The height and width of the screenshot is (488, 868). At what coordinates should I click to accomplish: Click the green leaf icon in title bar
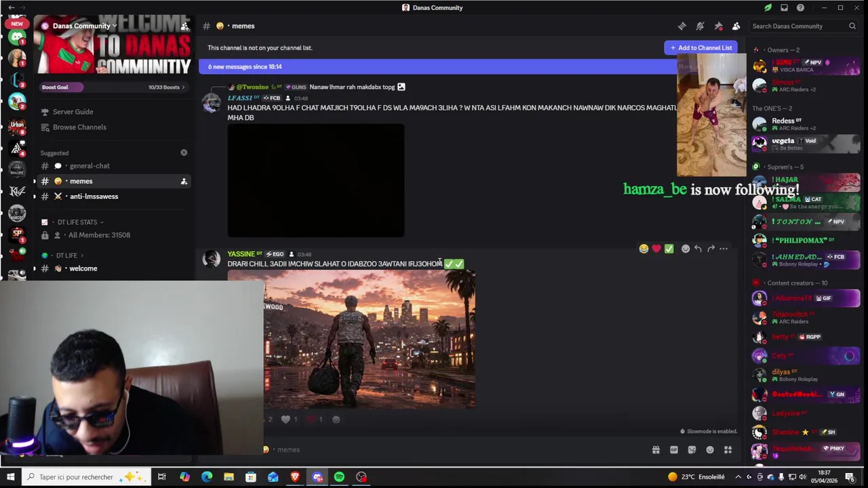[x=768, y=7]
